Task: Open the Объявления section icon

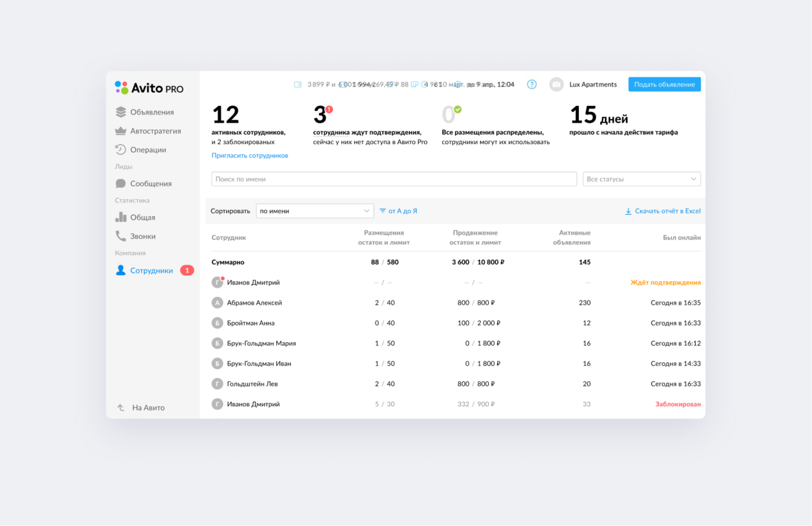Action: 121,112
